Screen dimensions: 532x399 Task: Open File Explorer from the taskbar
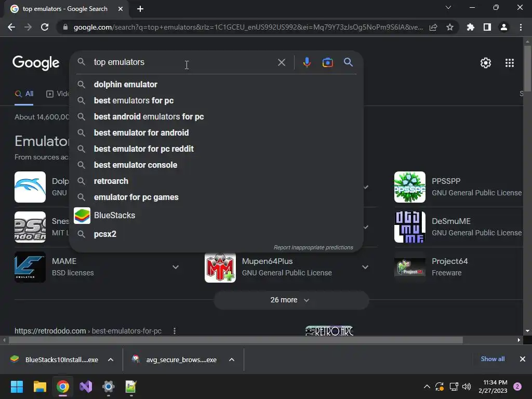[39, 387]
